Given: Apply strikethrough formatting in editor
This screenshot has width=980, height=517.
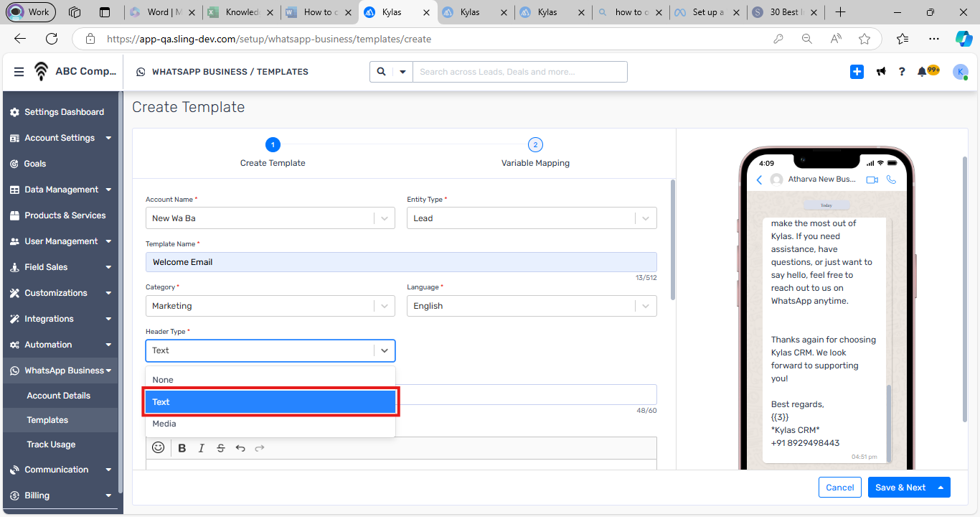Looking at the screenshot, I should coord(221,448).
